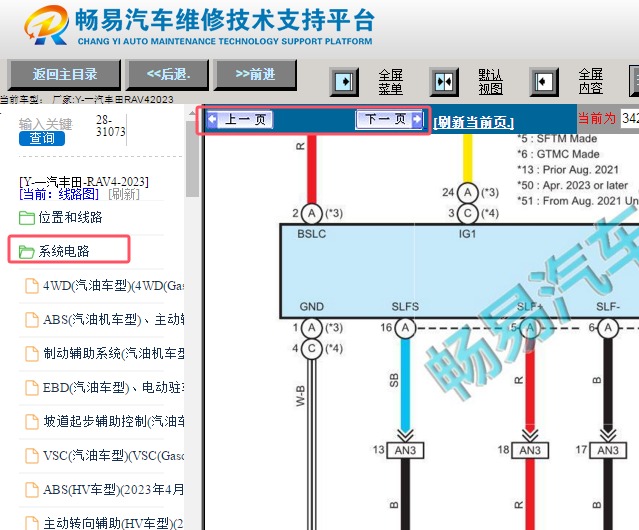Select 默认视图 text label
Screen dimensions: 639x530
[490, 82]
